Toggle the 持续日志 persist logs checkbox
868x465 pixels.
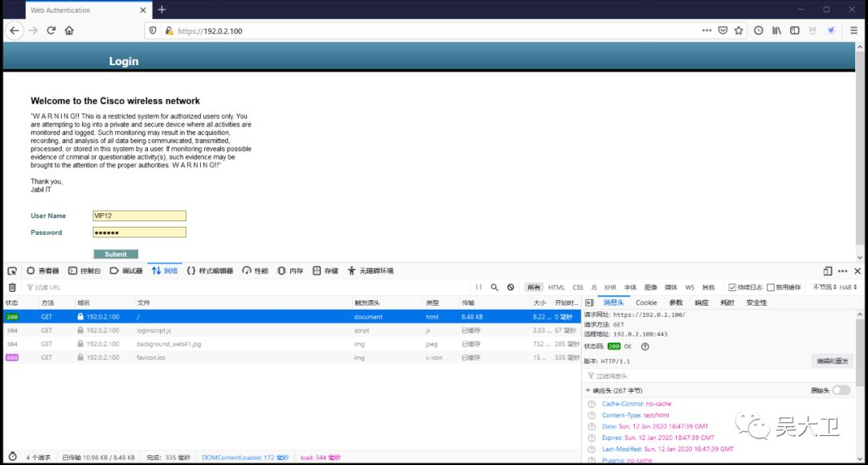pyautogui.click(x=732, y=287)
